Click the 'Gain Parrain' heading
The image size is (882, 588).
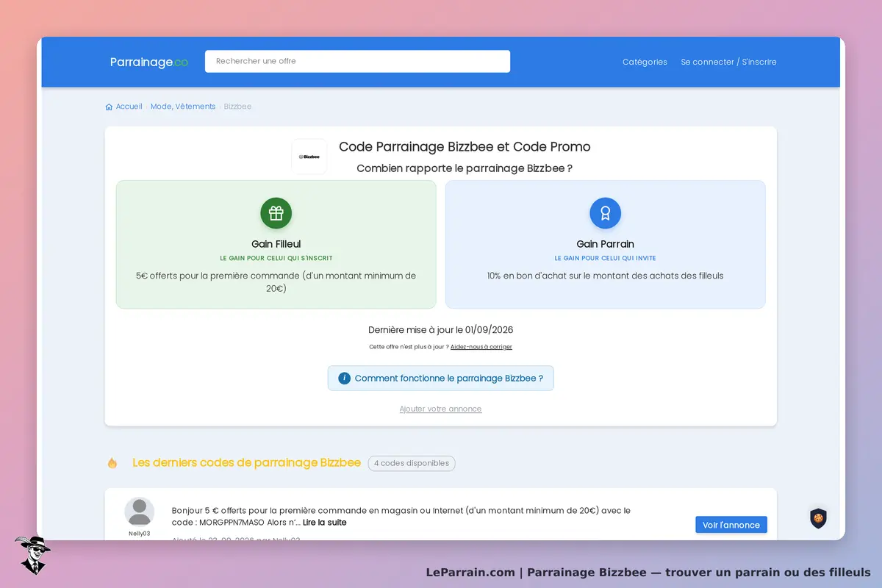(606, 244)
